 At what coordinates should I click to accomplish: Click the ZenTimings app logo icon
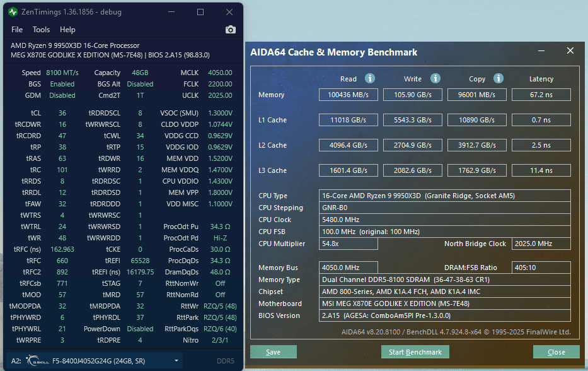(x=13, y=12)
